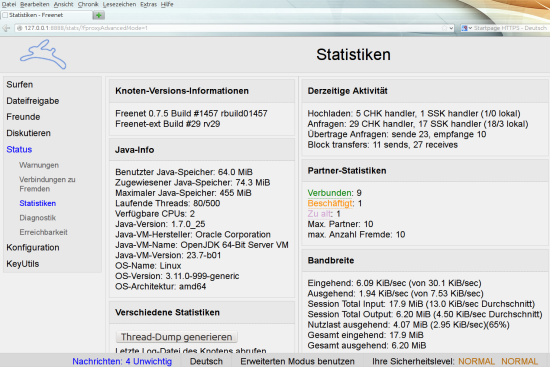The width and height of the screenshot is (550, 367).
Task: Click Block transfers: 11 sends line
Action: coord(382,145)
